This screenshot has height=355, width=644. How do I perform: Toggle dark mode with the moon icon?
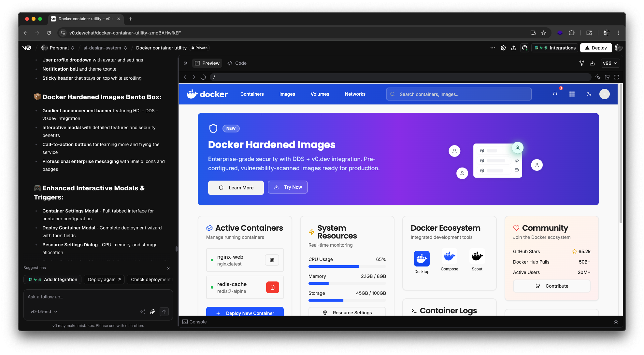pos(589,94)
